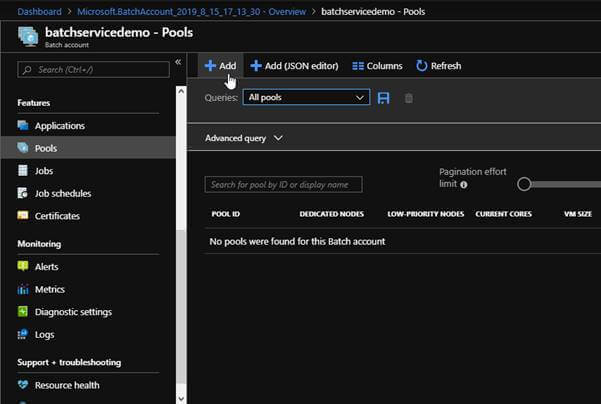Click the Diagnostic settings icon

point(23,312)
